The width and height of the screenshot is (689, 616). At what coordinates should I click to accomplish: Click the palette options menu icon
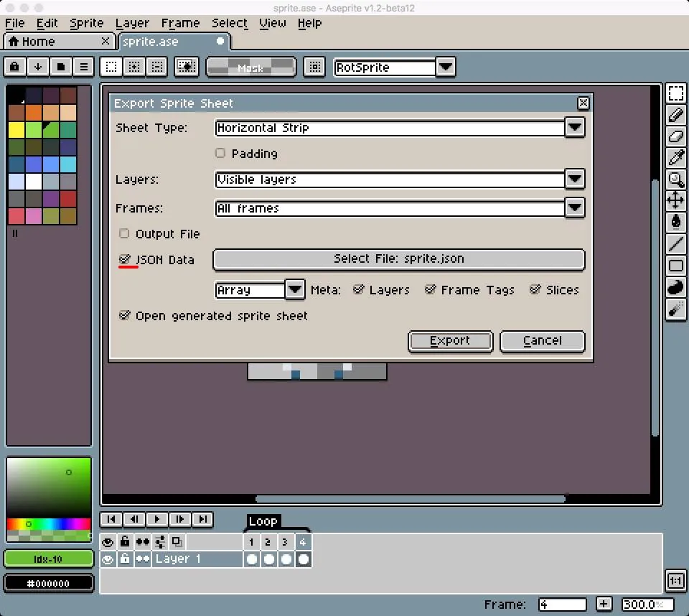point(83,67)
